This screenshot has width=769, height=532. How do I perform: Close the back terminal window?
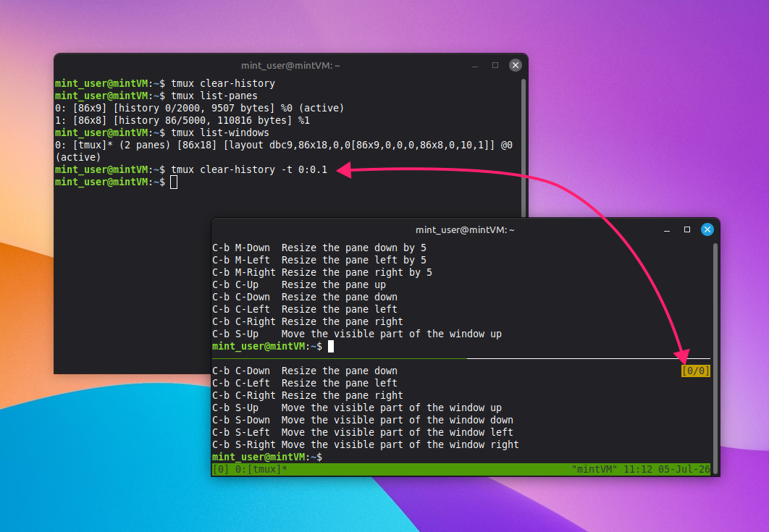click(516, 65)
